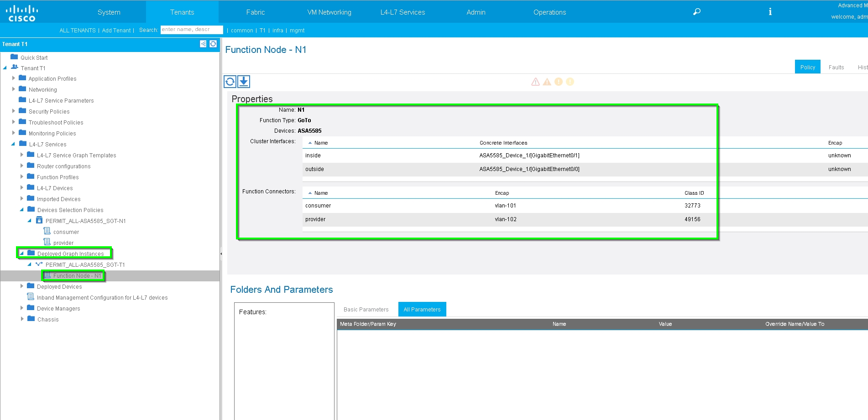Open the ALL TENANTS link
This screenshot has height=420, width=868.
point(78,31)
